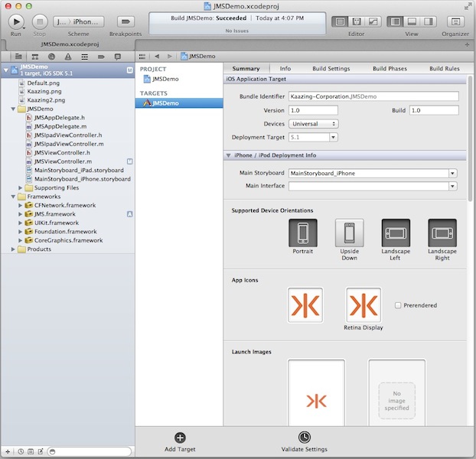Toggle Portrait orientation

point(302,233)
